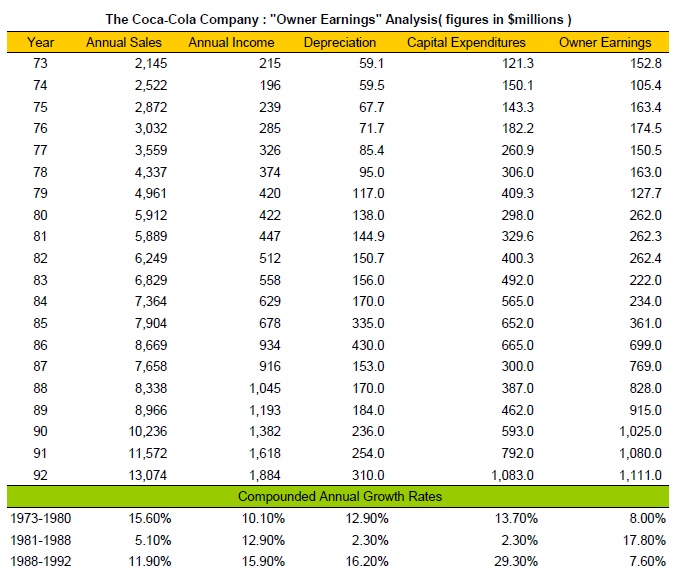Viewport: 677px width, 583px height.
Task: Select owner earnings value 234.0
Action: pos(645,301)
